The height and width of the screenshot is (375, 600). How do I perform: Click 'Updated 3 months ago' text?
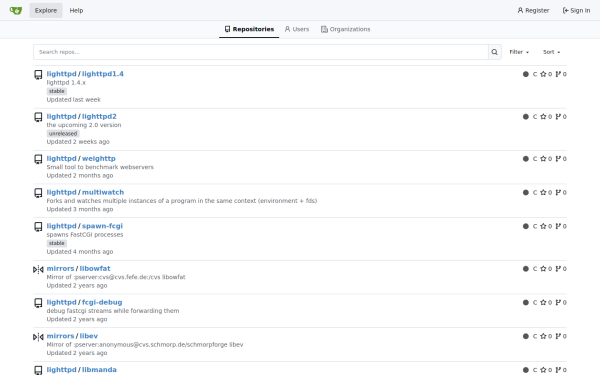click(80, 209)
